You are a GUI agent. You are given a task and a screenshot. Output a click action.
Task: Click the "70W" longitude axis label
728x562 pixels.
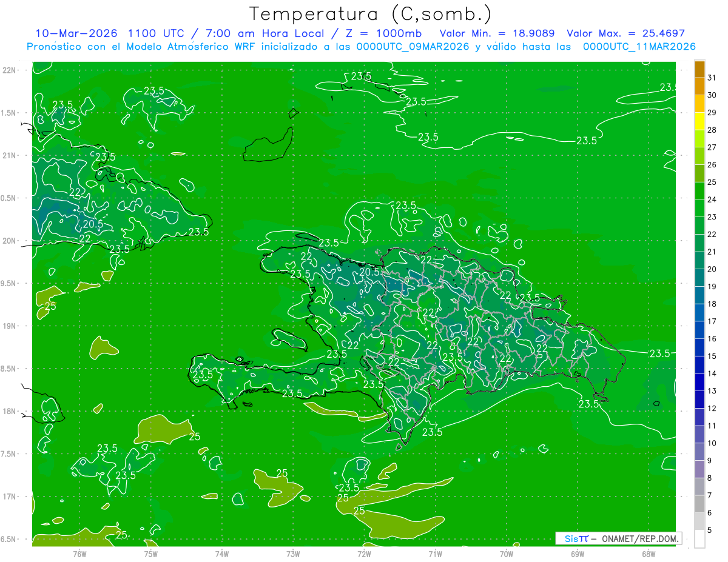click(x=507, y=554)
